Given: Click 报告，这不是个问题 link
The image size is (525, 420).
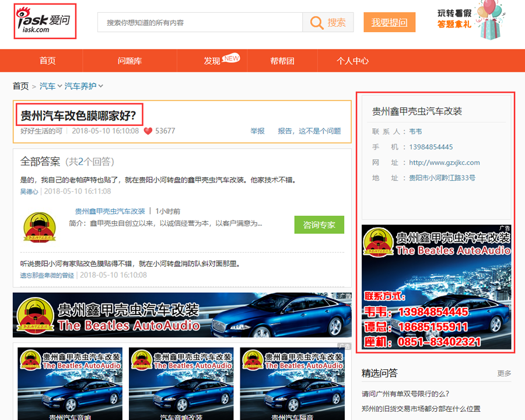Looking at the screenshot, I should point(309,131).
